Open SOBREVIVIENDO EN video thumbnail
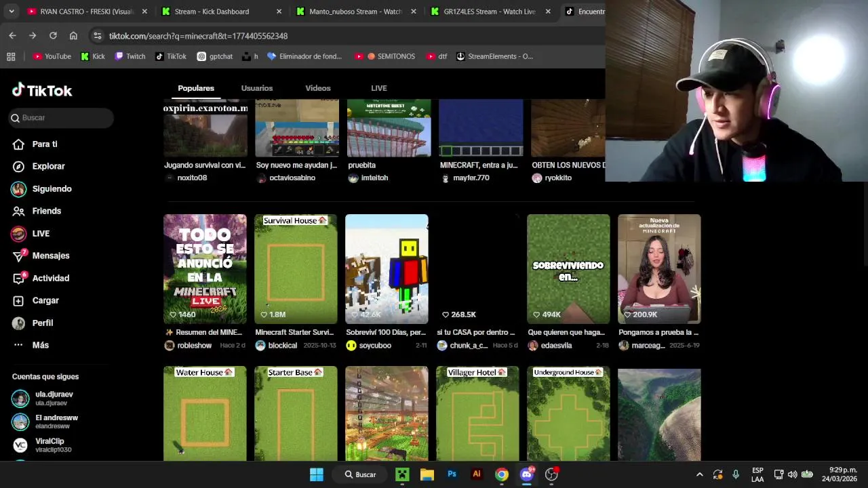 click(568, 269)
